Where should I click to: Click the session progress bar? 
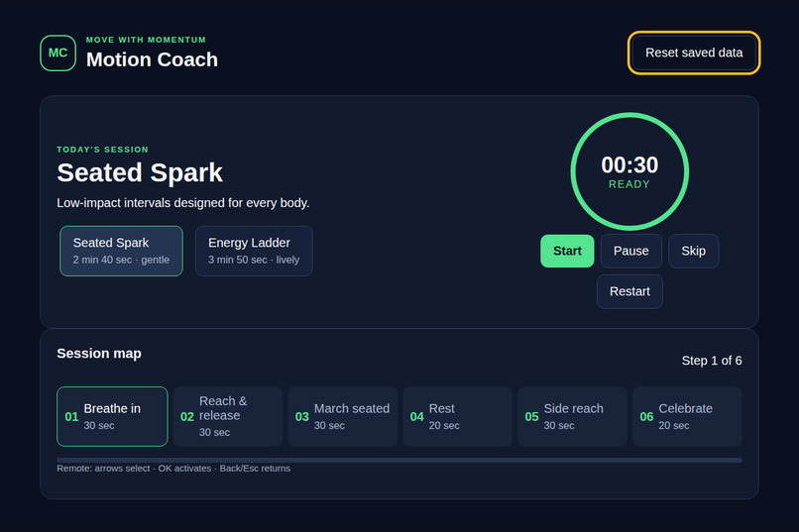399,460
